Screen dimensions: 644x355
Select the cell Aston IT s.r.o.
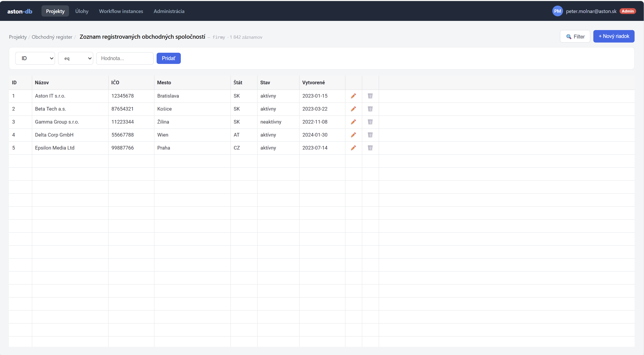[70, 96]
